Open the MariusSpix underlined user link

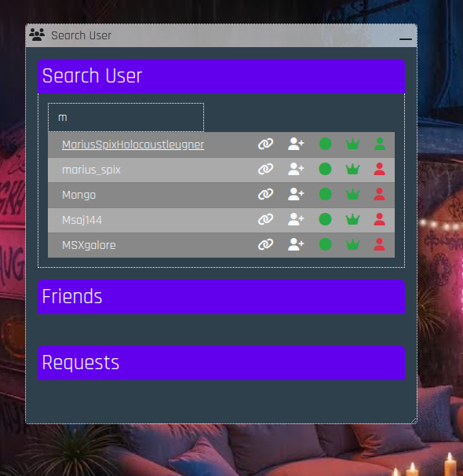[133, 145]
